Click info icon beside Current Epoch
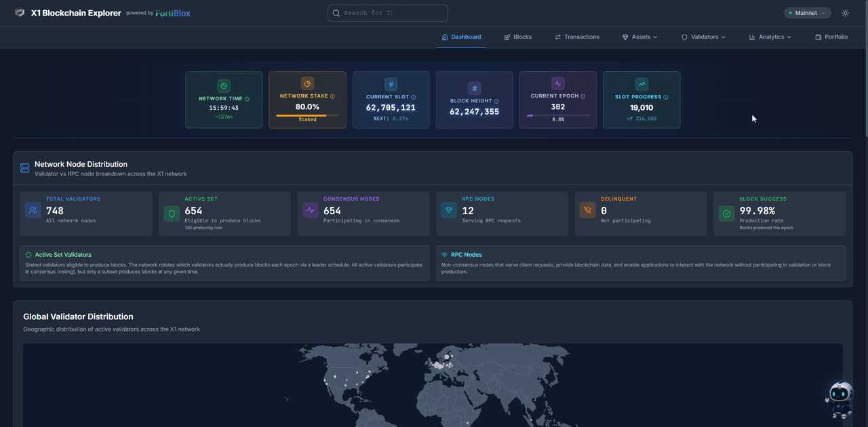Image resolution: width=868 pixels, height=427 pixels. tap(583, 96)
